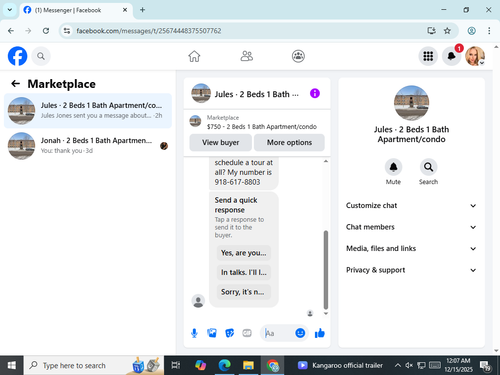The height and width of the screenshot is (375, 500).
Task: Select the Messenger | Facebook browser tab
Action: [76, 10]
